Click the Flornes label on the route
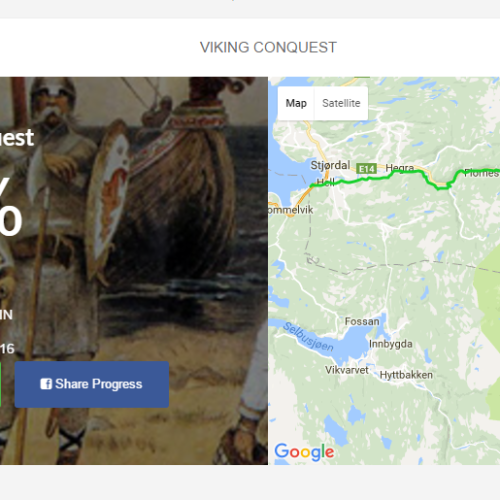Image resolution: width=500 pixels, height=500 pixels. 481,173
